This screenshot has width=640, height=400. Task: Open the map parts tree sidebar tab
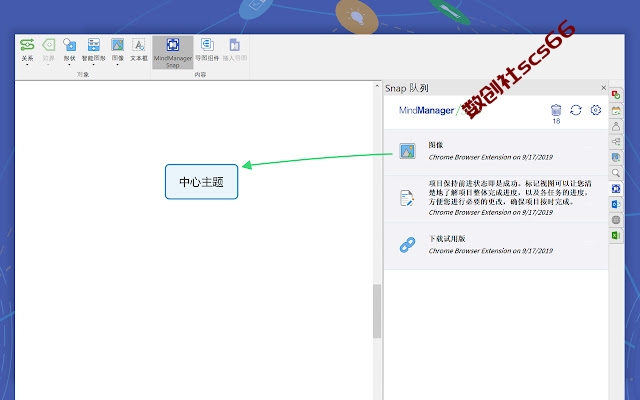(616, 142)
